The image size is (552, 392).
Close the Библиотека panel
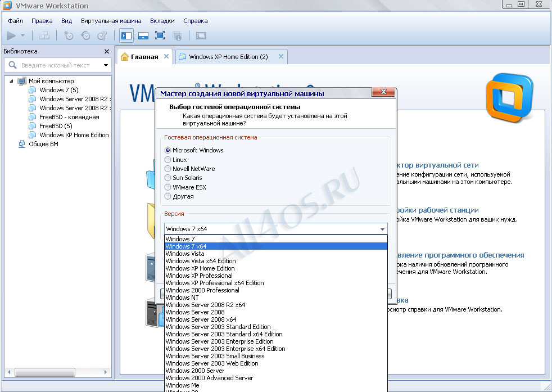(x=107, y=51)
